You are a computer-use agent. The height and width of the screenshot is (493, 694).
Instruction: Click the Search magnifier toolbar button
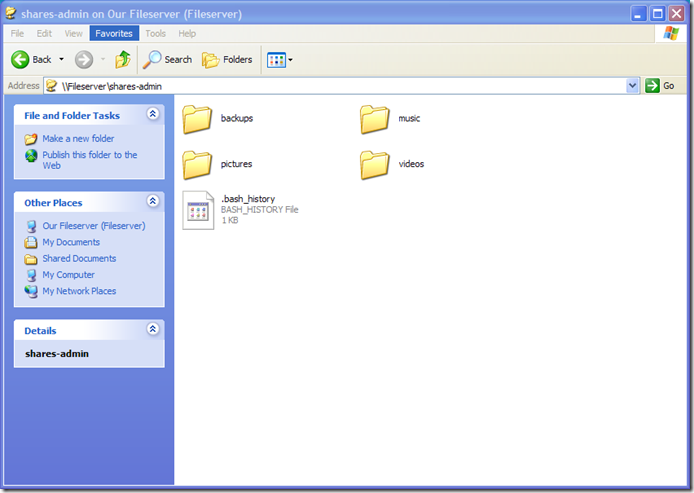(x=167, y=59)
